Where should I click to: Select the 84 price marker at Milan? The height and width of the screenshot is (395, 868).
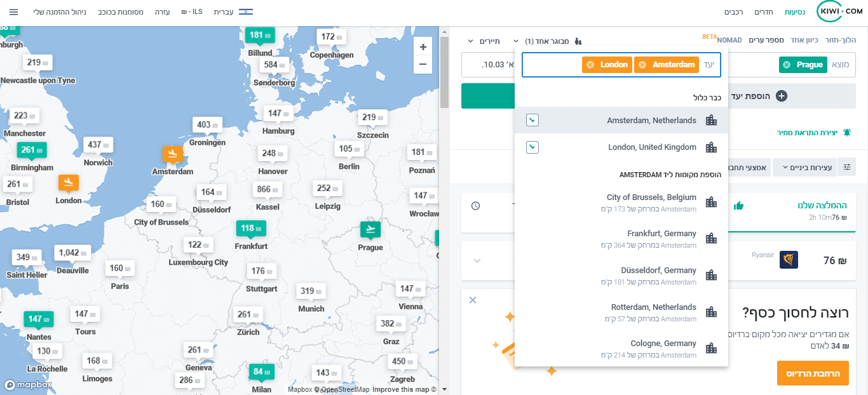point(261,372)
